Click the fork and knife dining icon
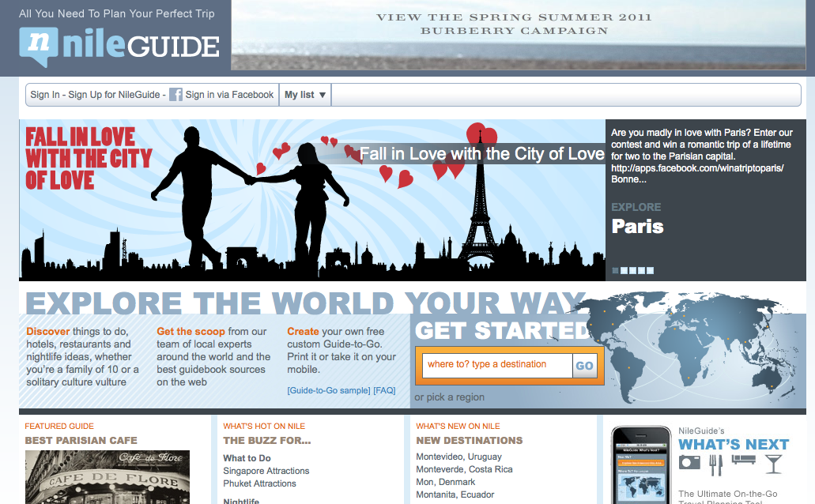The image size is (815, 504). [715, 465]
